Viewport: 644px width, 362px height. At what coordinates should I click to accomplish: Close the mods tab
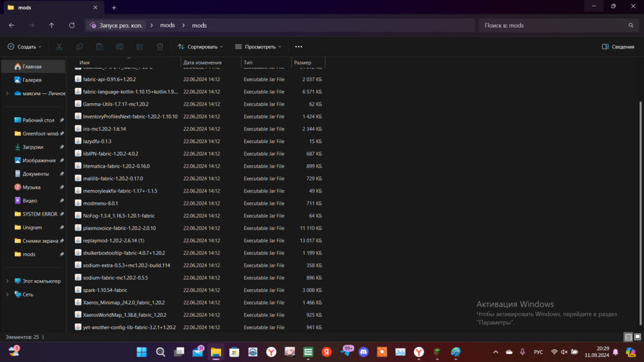pos(95,7)
